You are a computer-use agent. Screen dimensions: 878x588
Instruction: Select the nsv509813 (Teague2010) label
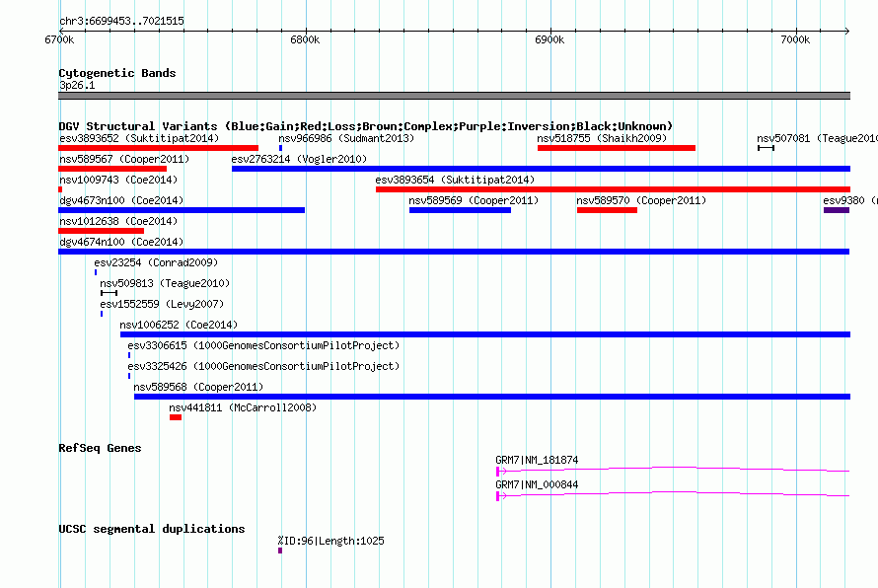165,283
